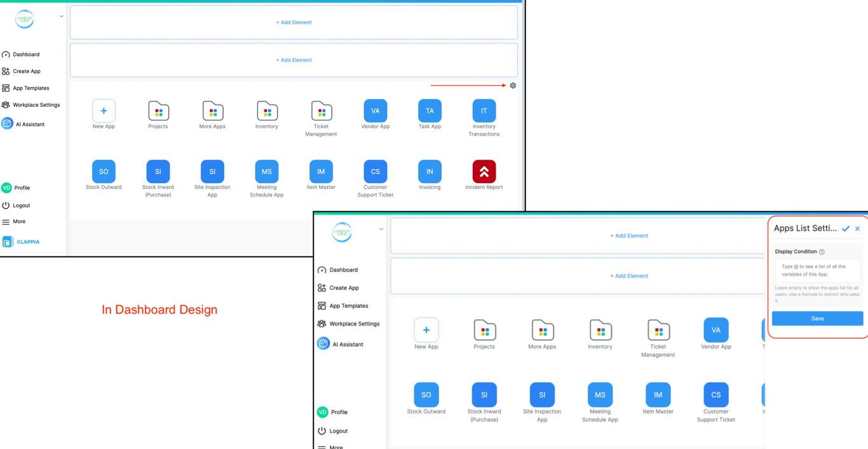Open Invoicing app tile
The width and height of the screenshot is (868, 449).
point(430,172)
